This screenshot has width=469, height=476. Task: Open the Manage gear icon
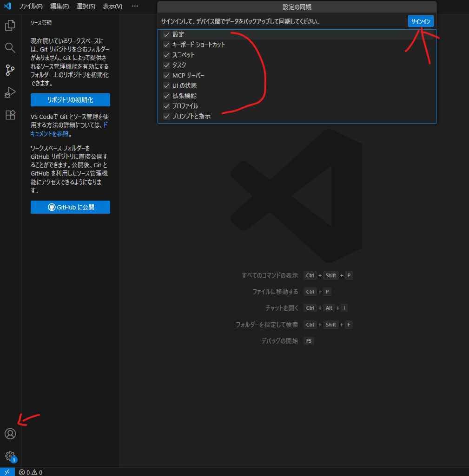(x=10, y=456)
